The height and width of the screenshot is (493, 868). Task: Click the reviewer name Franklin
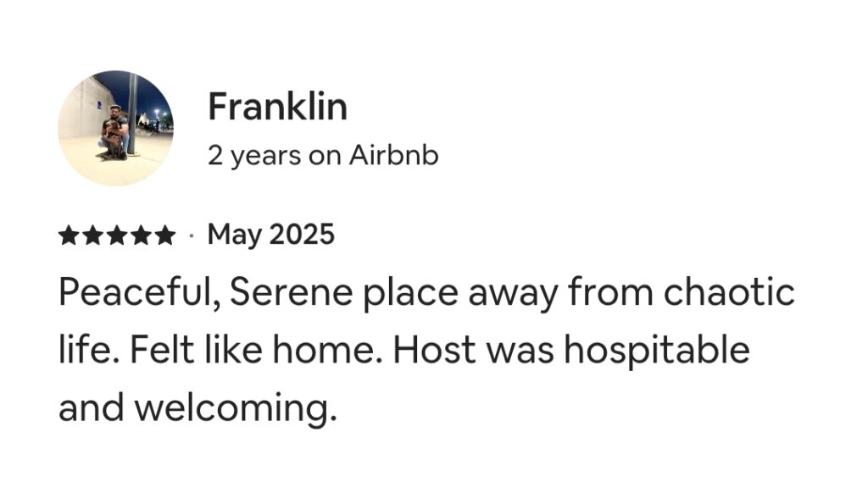[x=277, y=108]
